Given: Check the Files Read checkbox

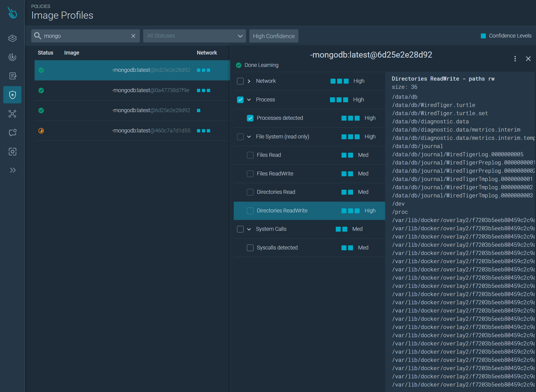Looking at the screenshot, I should tap(250, 155).
